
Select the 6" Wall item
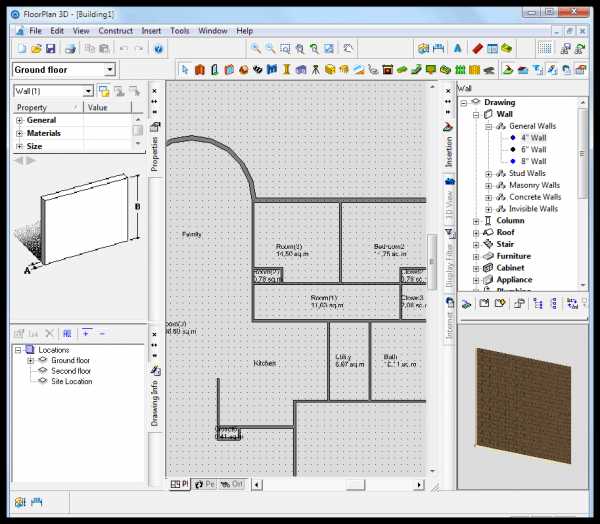coord(532,149)
